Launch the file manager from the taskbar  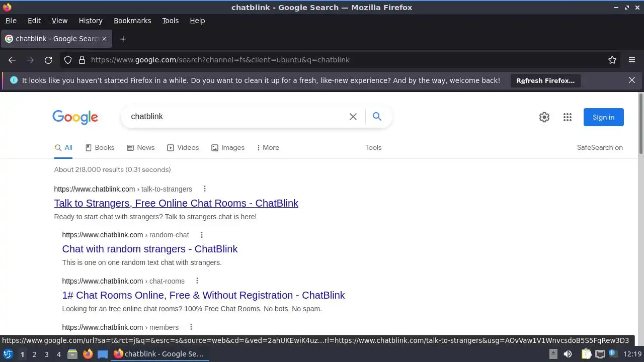(72, 354)
